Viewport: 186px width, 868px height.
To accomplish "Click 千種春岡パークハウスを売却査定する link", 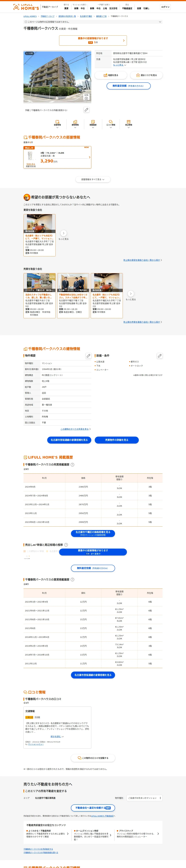I will tap(38, 849).
